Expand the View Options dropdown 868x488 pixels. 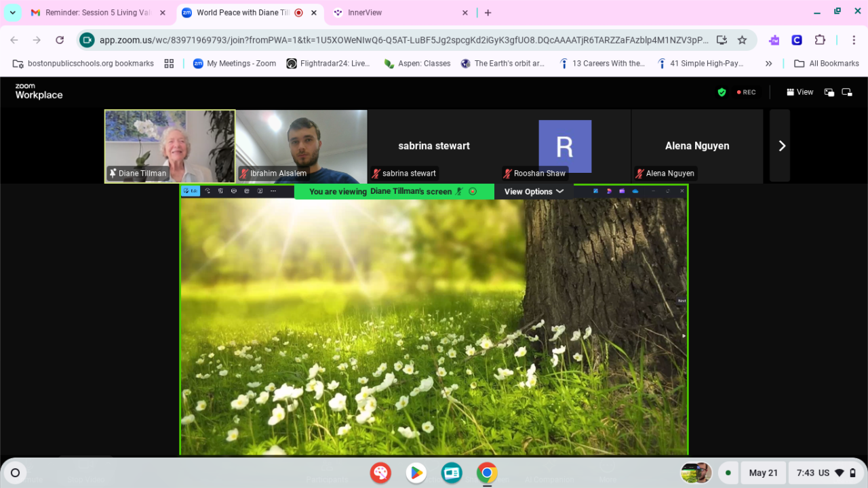534,192
